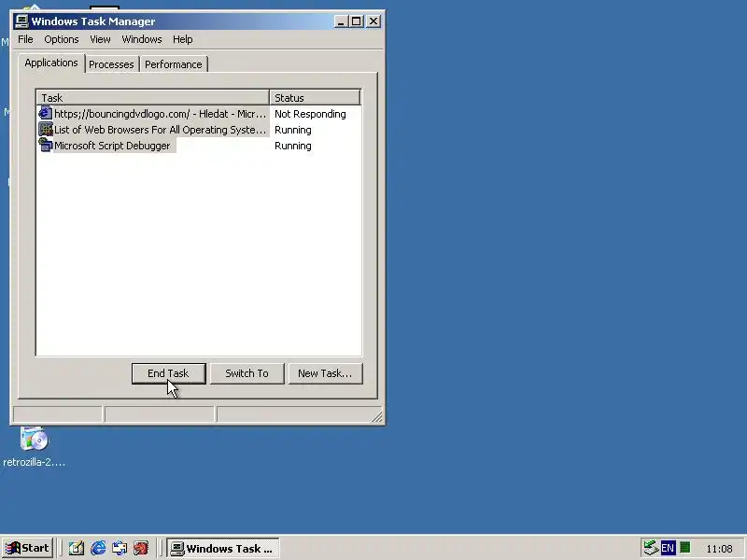The image size is (747, 560).
Task: Click the Running status of Microsoft Script Debugger
Action: click(x=293, y=146)
